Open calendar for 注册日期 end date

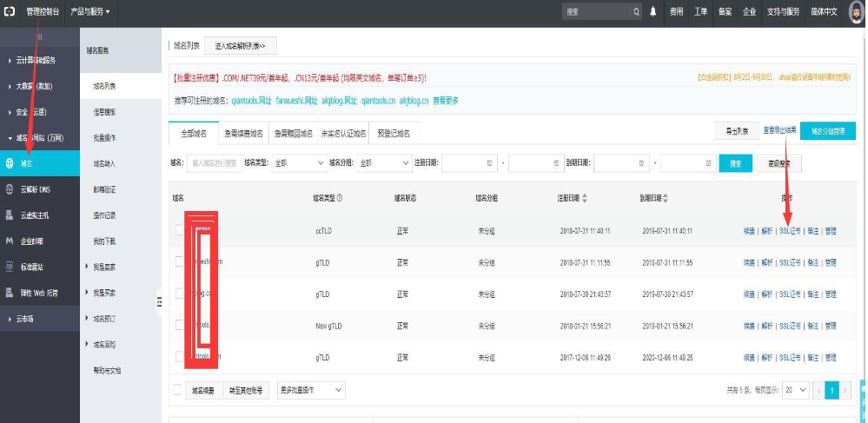(x=556, y=163)
